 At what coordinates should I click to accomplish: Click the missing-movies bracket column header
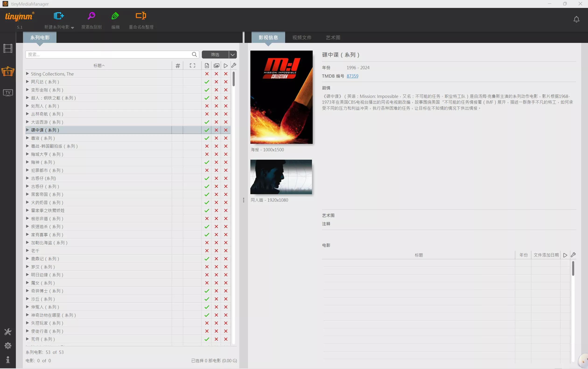[192, 65]
